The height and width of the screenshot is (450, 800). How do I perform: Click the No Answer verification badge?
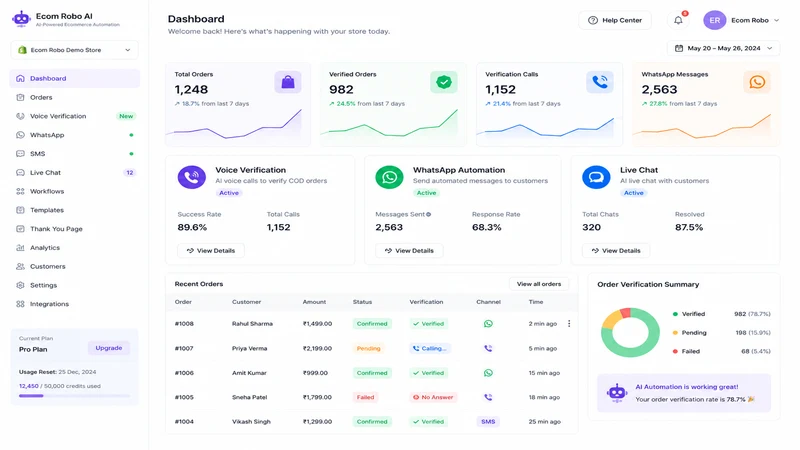tap(433, 397)
